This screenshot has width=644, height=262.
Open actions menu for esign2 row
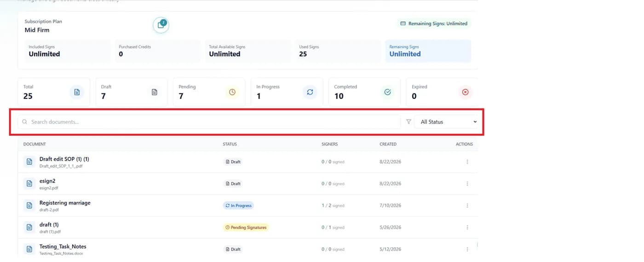pos(467,183)
